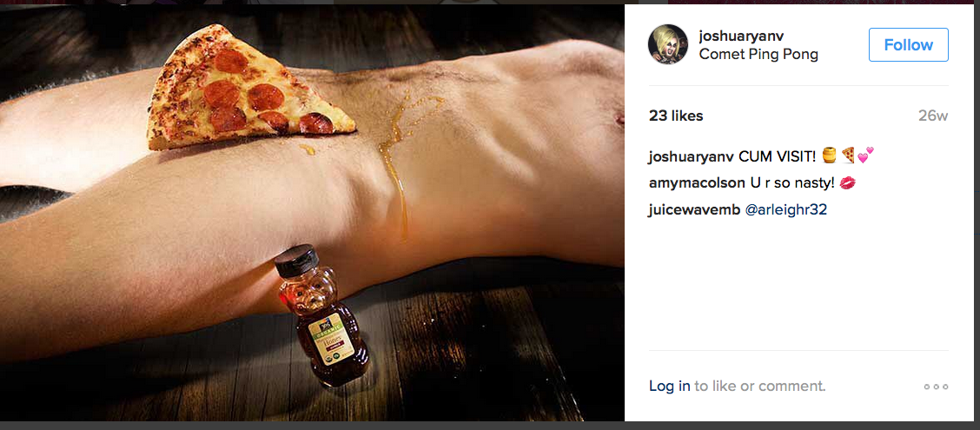Click the Follow button
The height and width of the screenshot is (430, 980).
908,44
